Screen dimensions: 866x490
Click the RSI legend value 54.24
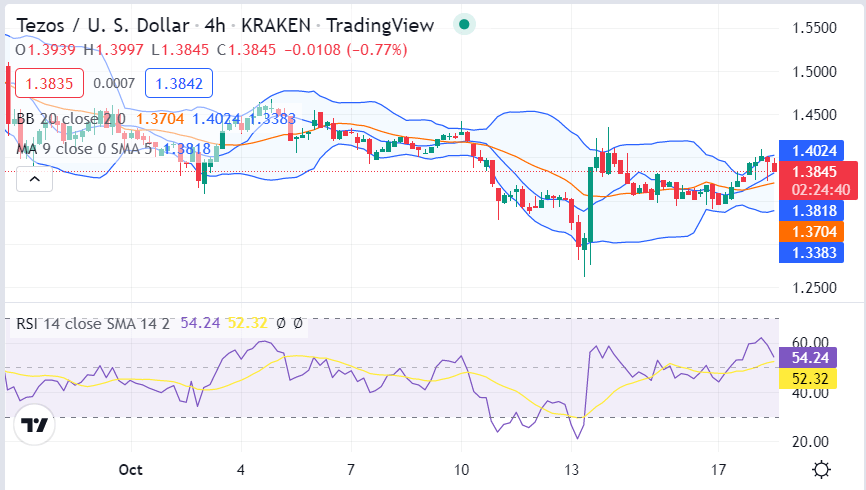pyautogui.click(x=200, y=323)
